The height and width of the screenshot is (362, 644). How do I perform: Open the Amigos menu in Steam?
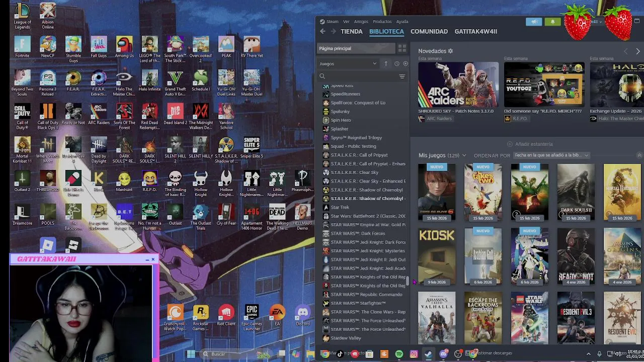(x=361, y=22)
